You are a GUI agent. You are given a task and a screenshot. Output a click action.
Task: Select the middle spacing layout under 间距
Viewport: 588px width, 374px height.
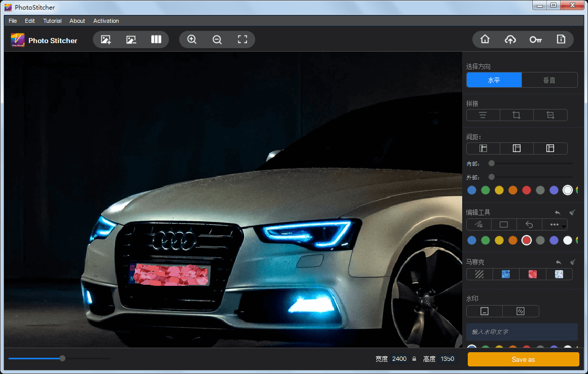(516, 148)
